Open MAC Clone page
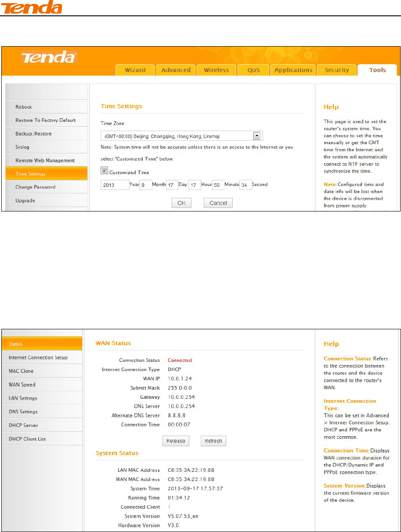Image resolution: width=401 pixels, height=532 pixels. tap(42, 371)
